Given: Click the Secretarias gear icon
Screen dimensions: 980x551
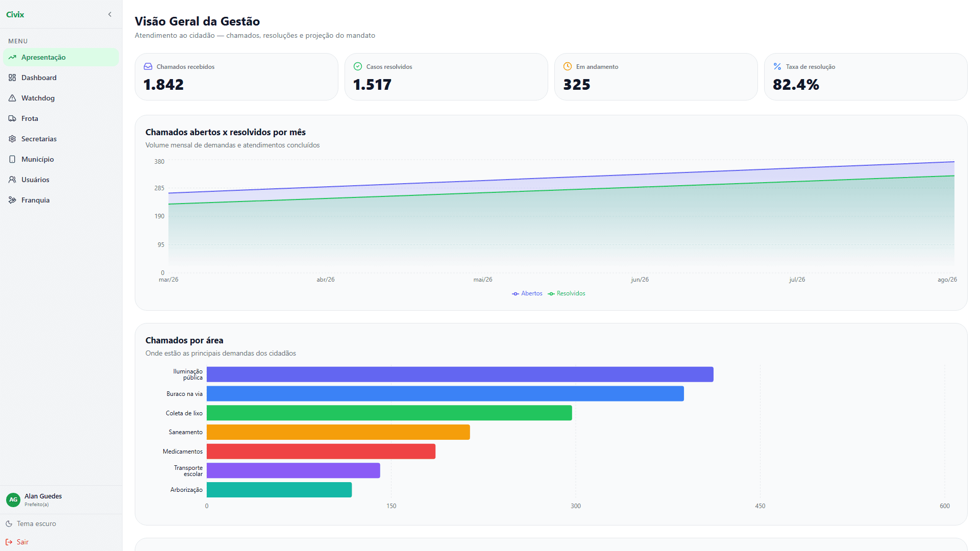Looking at the screenshot, I should pos(12,139).
